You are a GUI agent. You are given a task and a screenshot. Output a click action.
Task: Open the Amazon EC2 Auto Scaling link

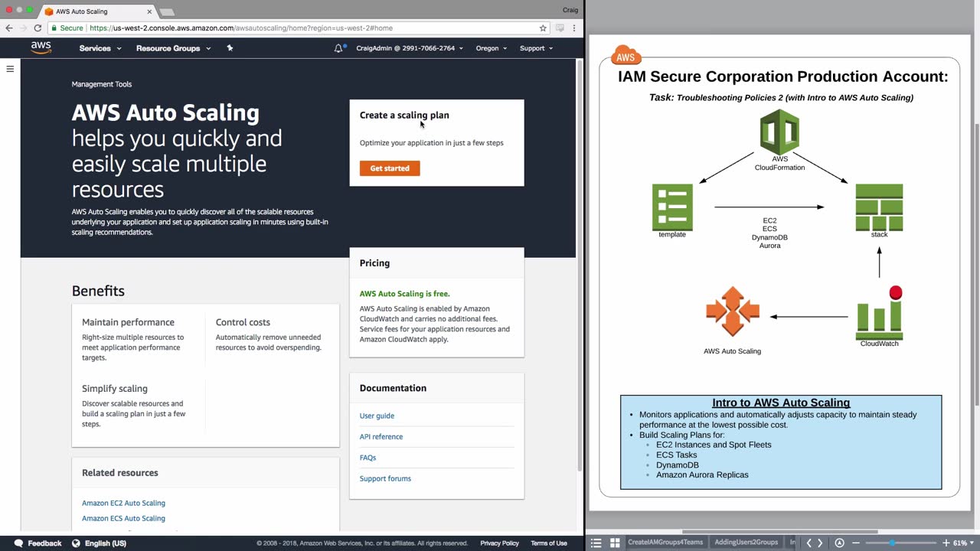(123, 503)
